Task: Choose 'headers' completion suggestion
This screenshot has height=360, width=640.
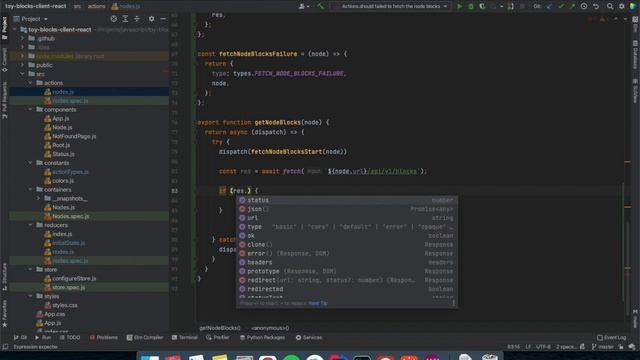Action: click(x=347, y=262)
